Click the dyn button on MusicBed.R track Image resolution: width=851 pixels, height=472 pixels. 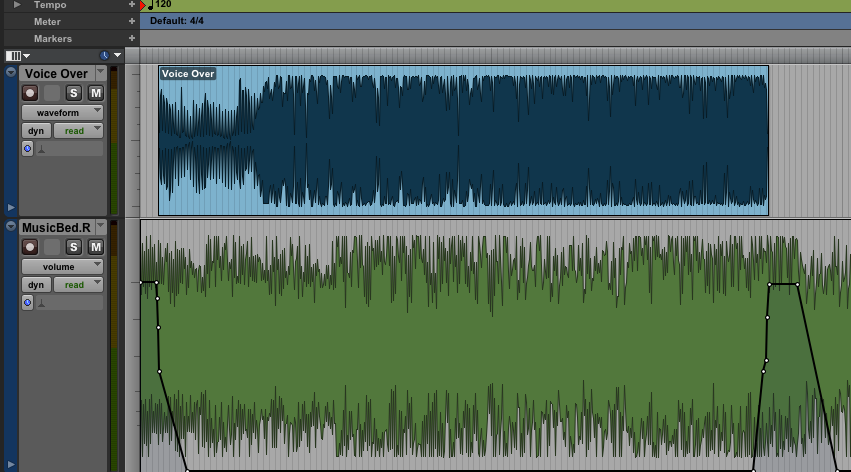pos(36,285)
